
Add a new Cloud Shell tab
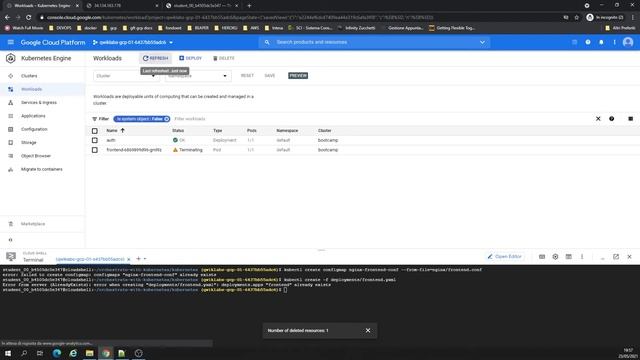pyautogui.click(x=138, y=259)
